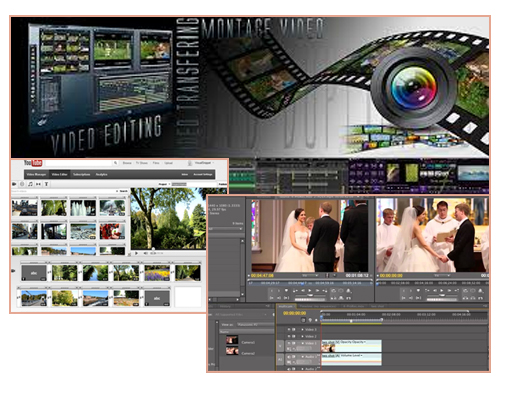Select the active sequence tab in timeline
Viewport: 508px width, 397px height.
(x=286, y=306)
